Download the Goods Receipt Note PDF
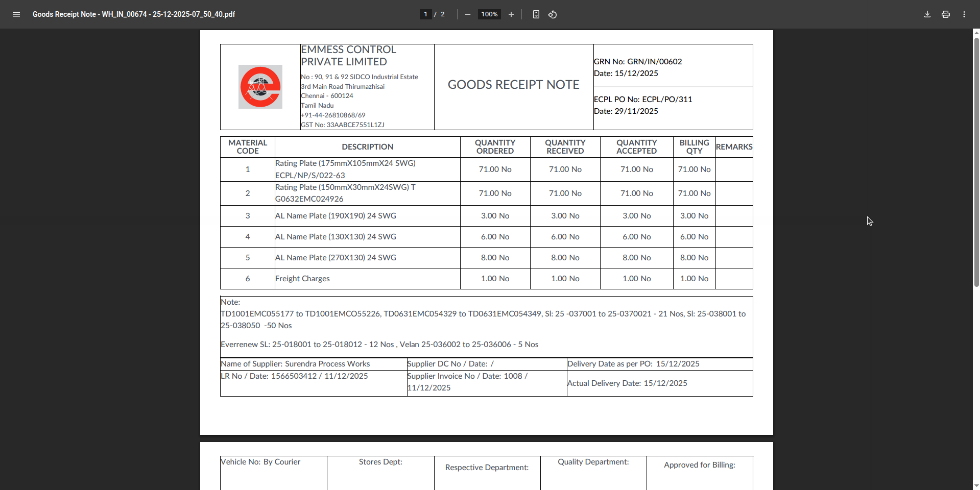 click(x=927, y=14)
